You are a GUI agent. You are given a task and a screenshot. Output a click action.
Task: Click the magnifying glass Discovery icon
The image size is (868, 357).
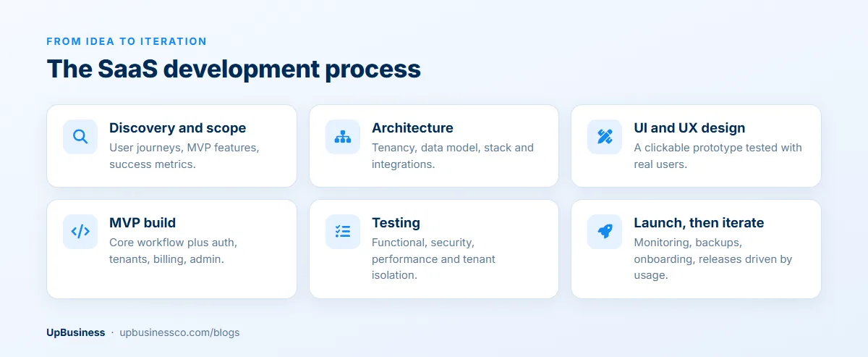(80, 137)
